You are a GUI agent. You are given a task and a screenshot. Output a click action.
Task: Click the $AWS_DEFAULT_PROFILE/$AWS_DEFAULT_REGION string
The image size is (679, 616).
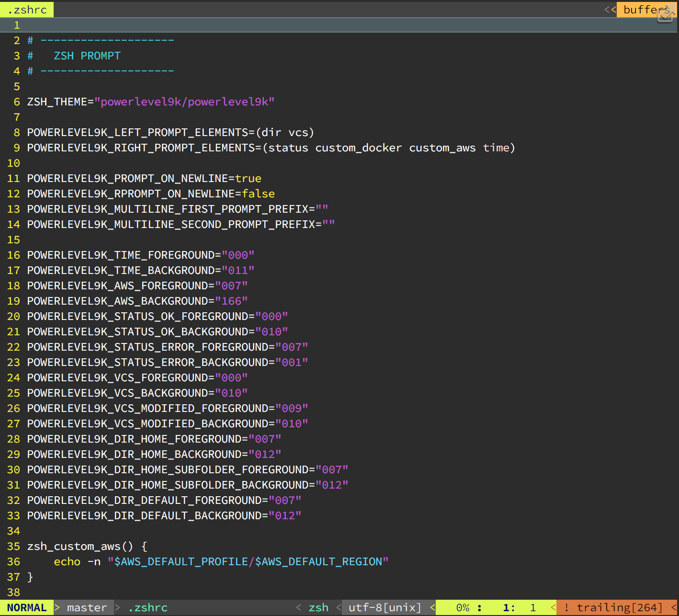click(248, 561)
